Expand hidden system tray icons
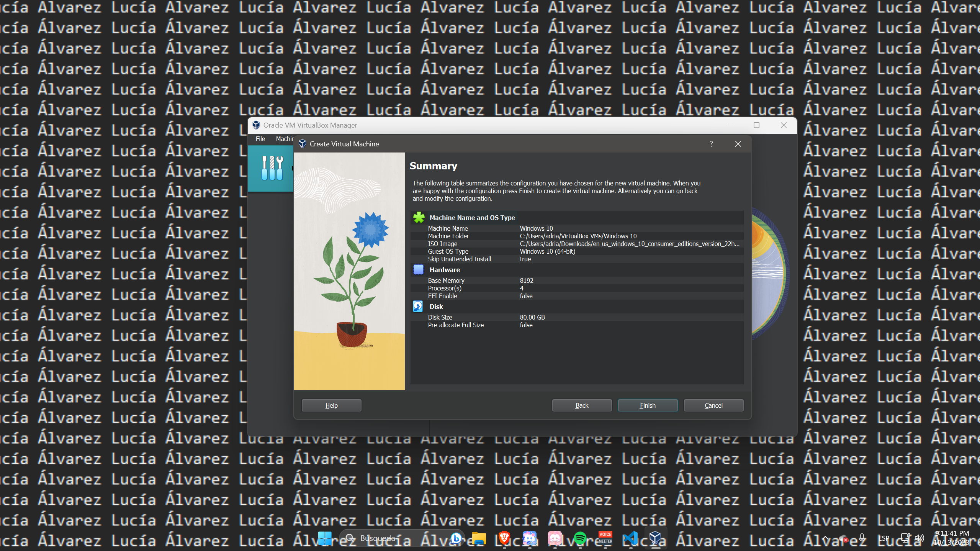980x551 pixels. [825, 538]
